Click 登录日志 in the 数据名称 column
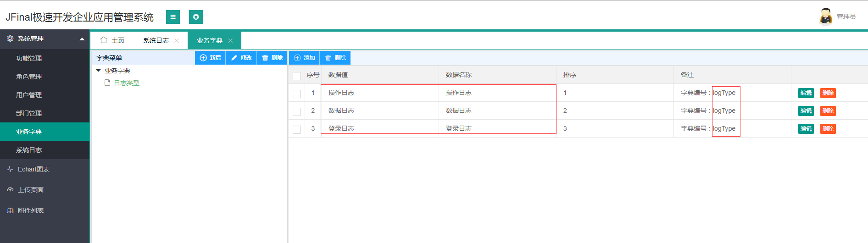The width and height of the screenshot is (868, 243). tap(459, 128)
